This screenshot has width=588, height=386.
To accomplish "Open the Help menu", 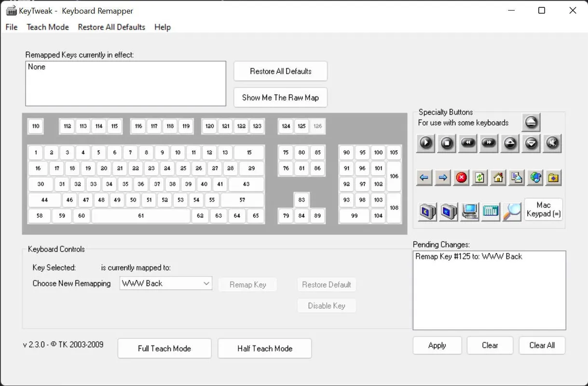I will pos(163,27).
